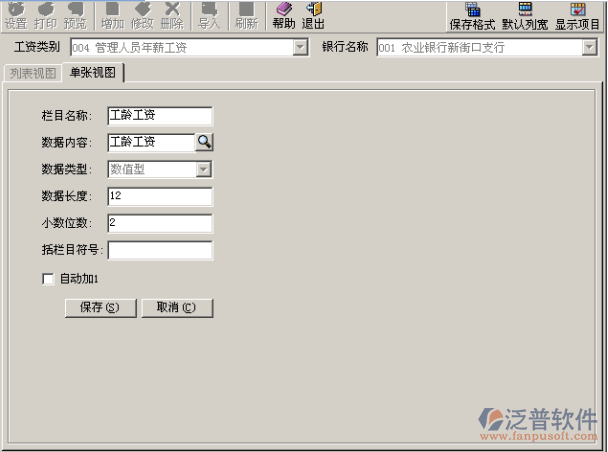This screenshot has height=452, width=608.
Task: Open 帮助 help book icon
Action: coord(284,16)
